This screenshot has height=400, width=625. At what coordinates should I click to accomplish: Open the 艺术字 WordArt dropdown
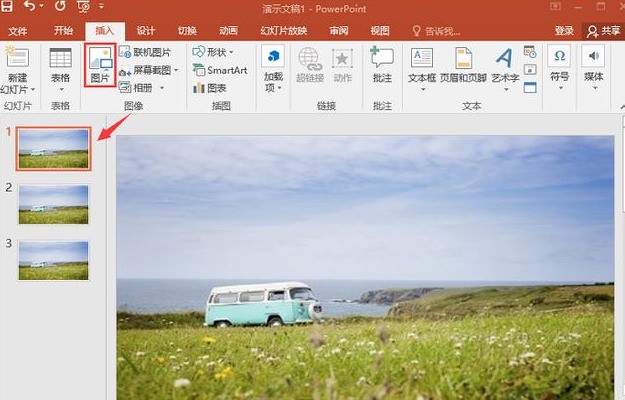point(505,78)
